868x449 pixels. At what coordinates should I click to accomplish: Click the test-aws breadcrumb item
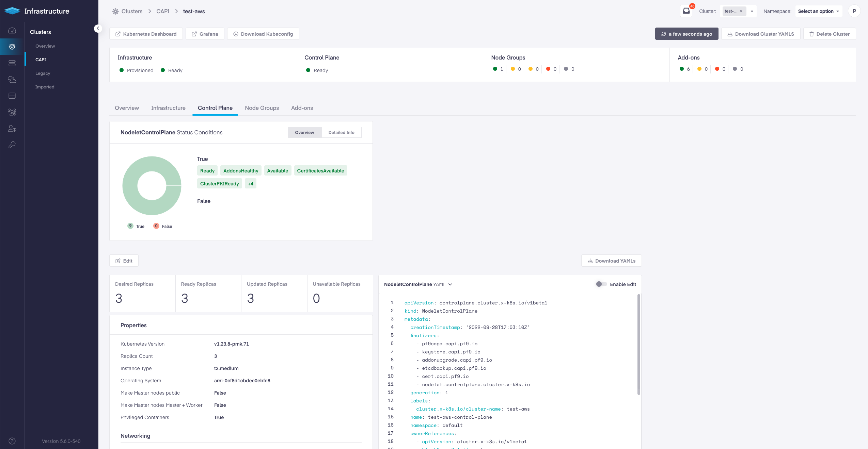pyautogui.click(x=194, y=11)
